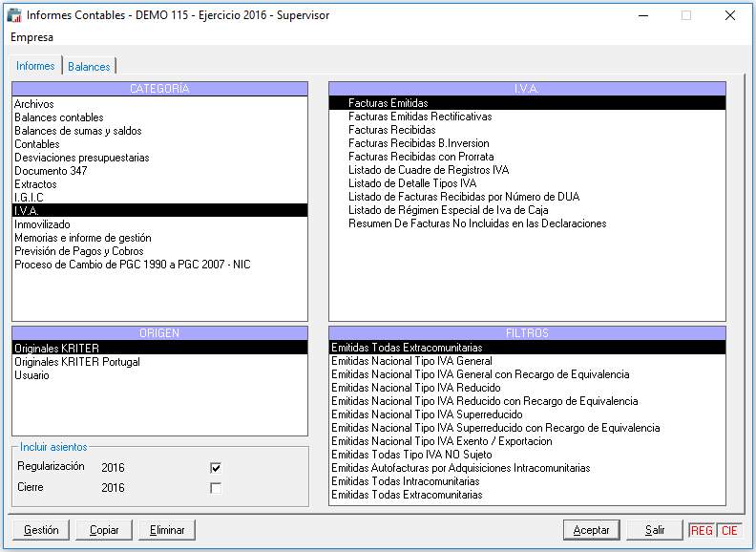Click the Eliminar button
This screenshot has height=552, width=756.
(x=167, y=530)
